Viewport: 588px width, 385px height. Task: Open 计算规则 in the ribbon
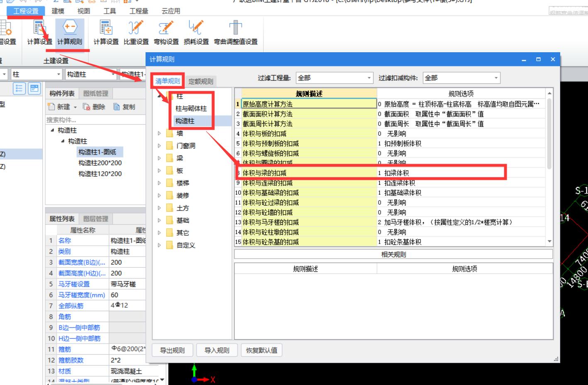tap(70, 33)
